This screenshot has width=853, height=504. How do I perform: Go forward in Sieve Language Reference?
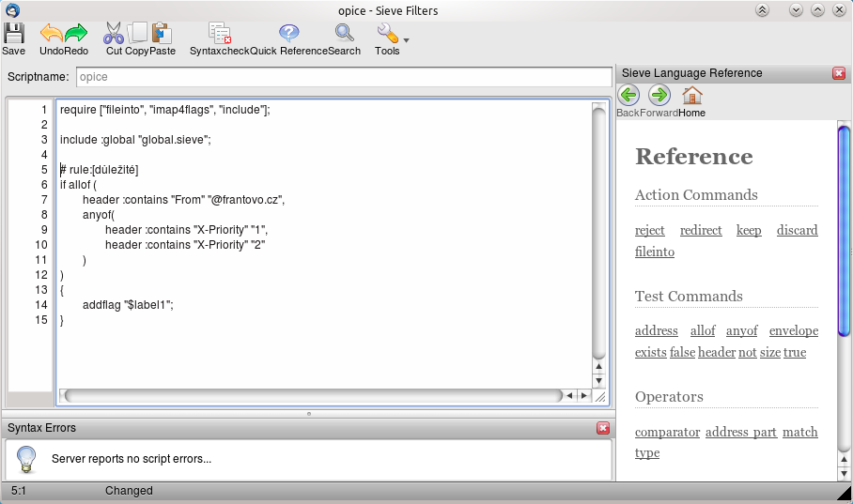659,99
